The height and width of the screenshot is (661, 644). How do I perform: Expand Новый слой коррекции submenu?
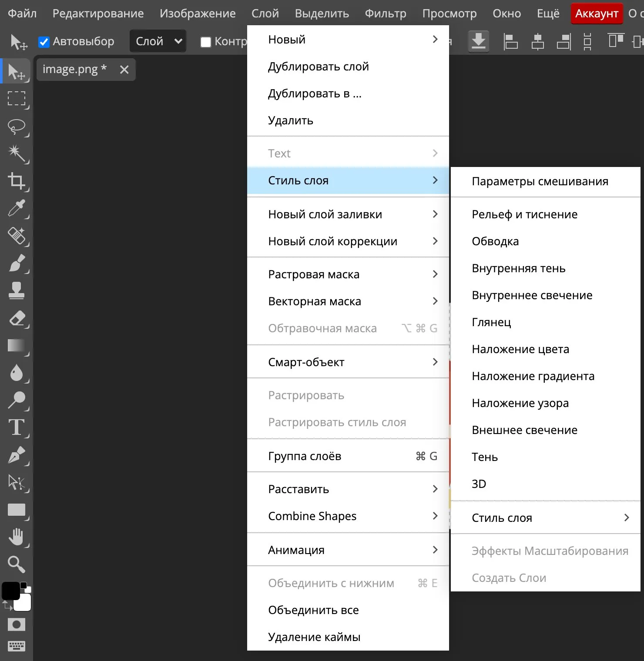348,241
